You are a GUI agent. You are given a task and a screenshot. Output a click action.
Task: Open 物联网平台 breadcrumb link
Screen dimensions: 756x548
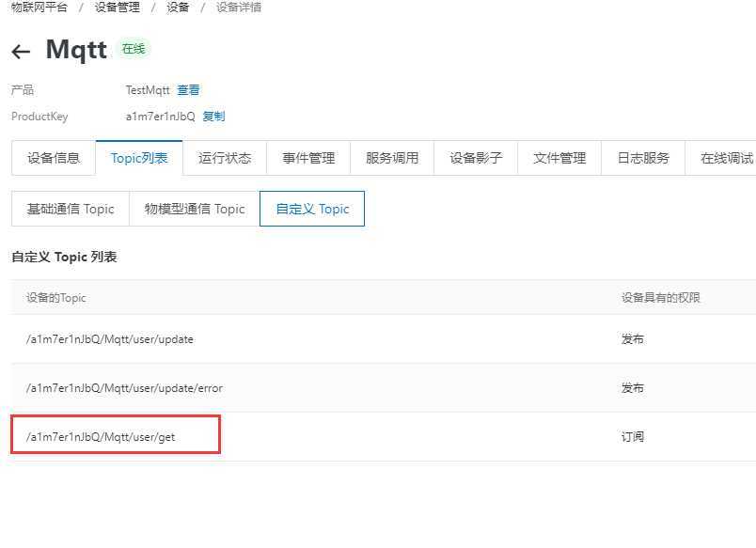click(39, 8)
